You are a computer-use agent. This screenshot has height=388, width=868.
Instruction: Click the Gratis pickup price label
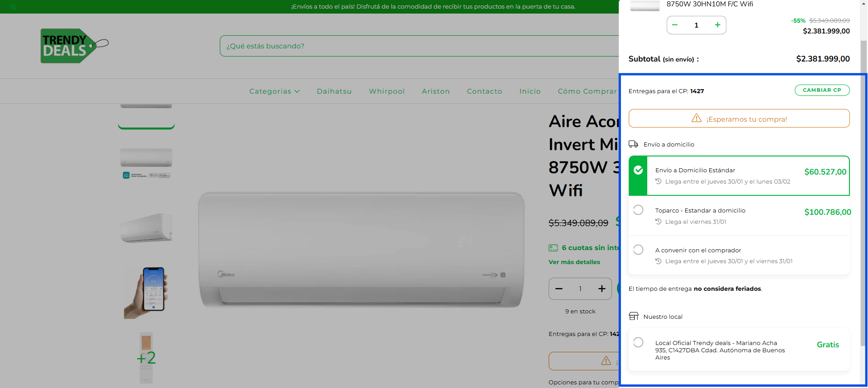tap(828, 345)
